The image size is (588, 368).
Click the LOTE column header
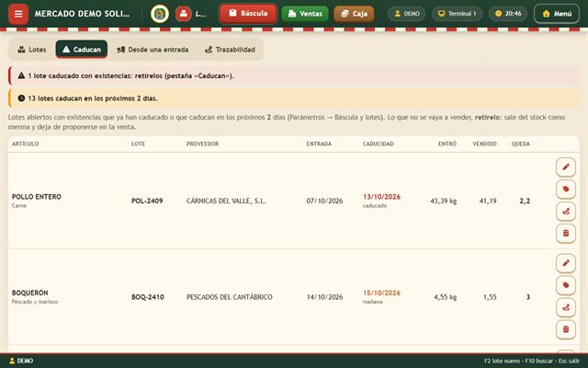(x=138, y=144)
